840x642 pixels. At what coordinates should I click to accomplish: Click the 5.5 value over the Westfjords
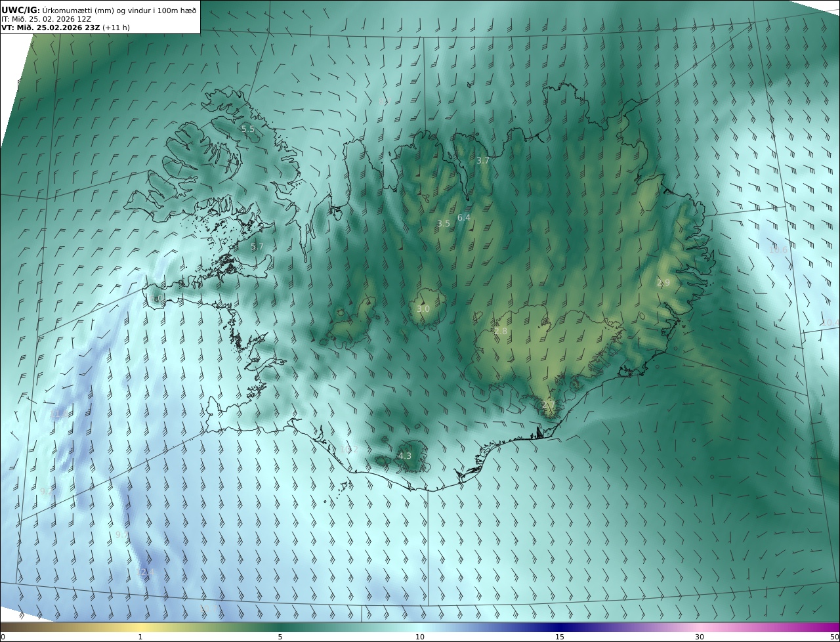pyautogui.click(x=248, y=129)
